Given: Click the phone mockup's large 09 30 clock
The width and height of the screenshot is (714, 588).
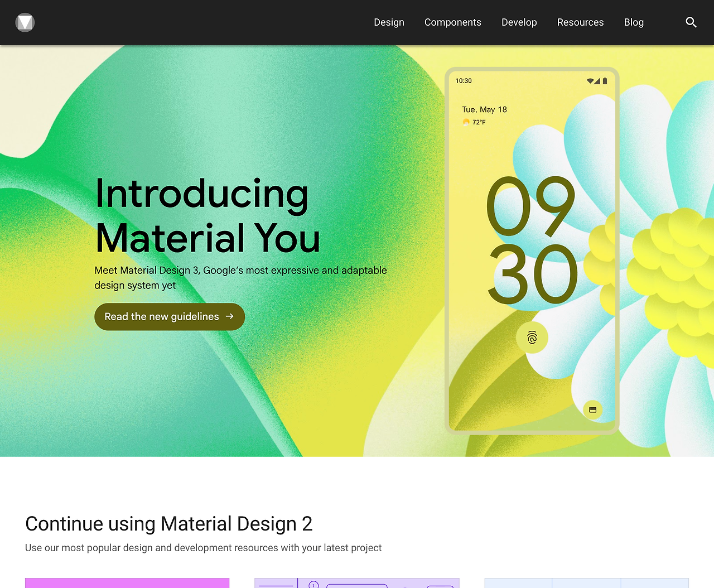Looking at the screenshot, I should [x=532, y=240].
